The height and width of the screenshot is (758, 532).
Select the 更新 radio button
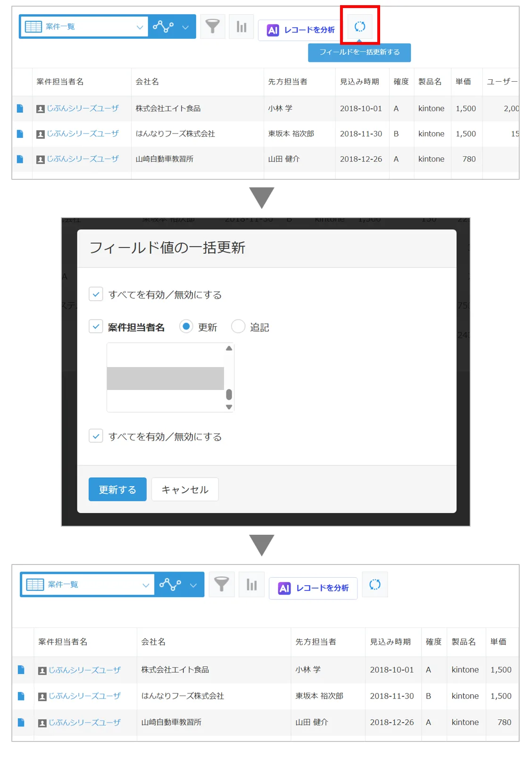tap(186, 326)
